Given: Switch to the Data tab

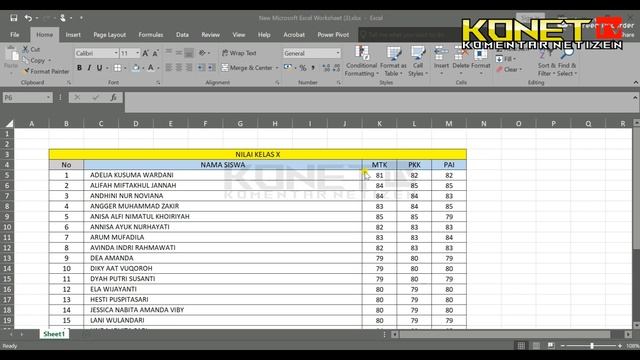Looking at the screenshot, I should point(182,35).
